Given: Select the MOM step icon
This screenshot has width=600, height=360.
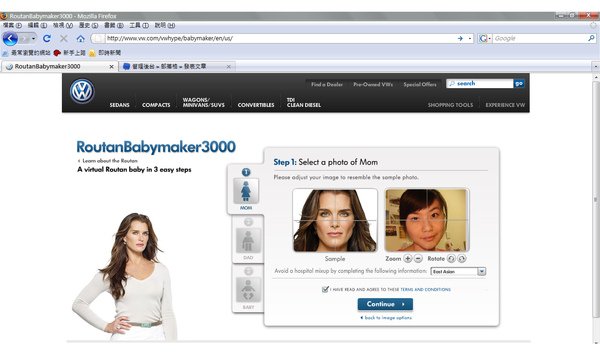Looking at the screenshot, I should click(x=246, y=190).
